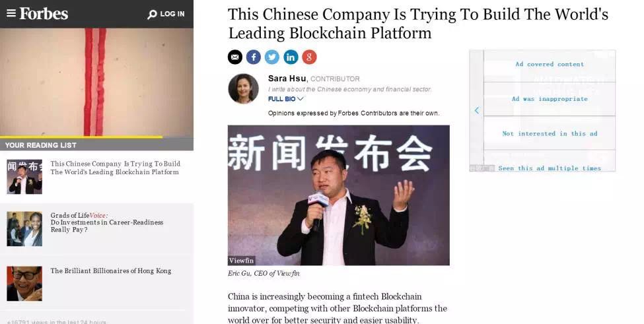
Task: Click the search magnifier icon
Action: click(x=153, y=15)
